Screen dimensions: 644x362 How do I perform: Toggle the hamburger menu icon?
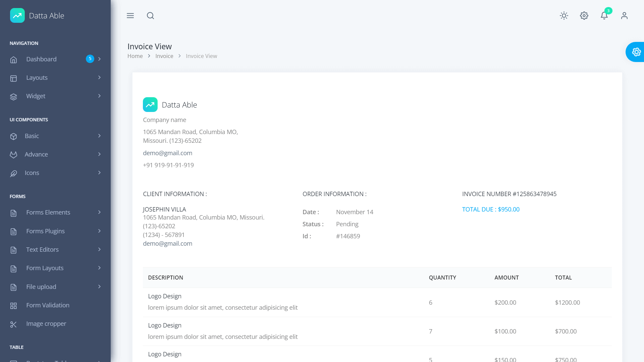click(x=130, y=16)
